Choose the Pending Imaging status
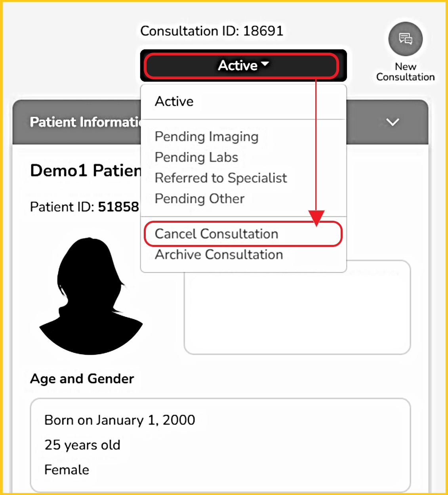 206,136
